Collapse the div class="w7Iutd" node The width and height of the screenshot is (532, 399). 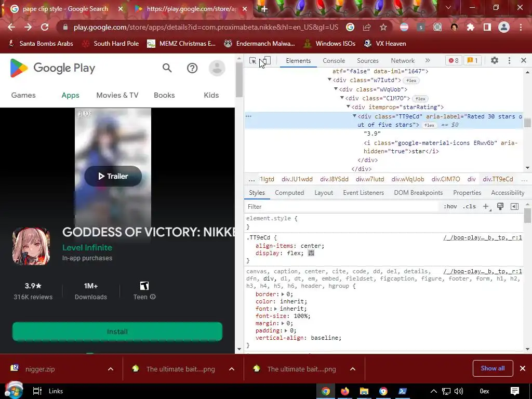(329, 79)
